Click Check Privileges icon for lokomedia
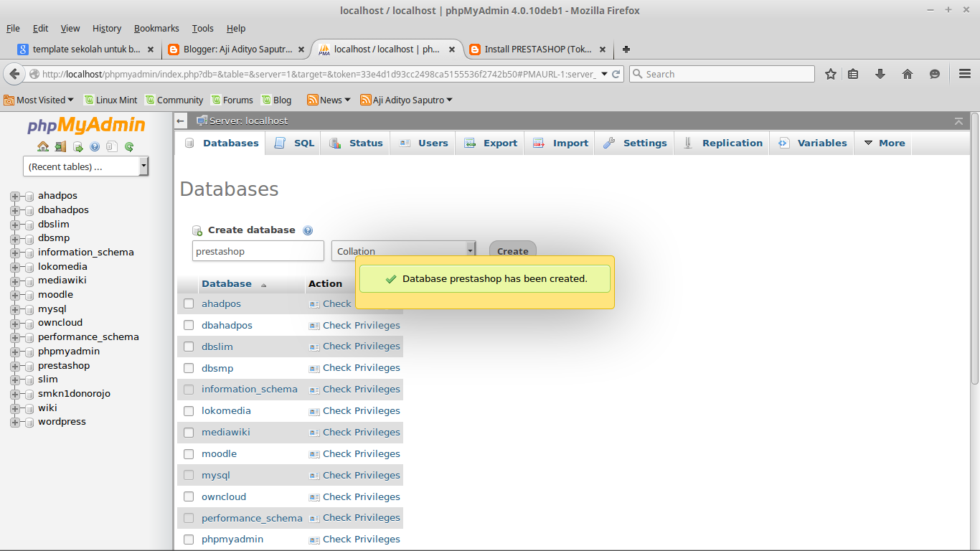The height and width of the screenshot is (551, 980). click(x=314, y=411)
